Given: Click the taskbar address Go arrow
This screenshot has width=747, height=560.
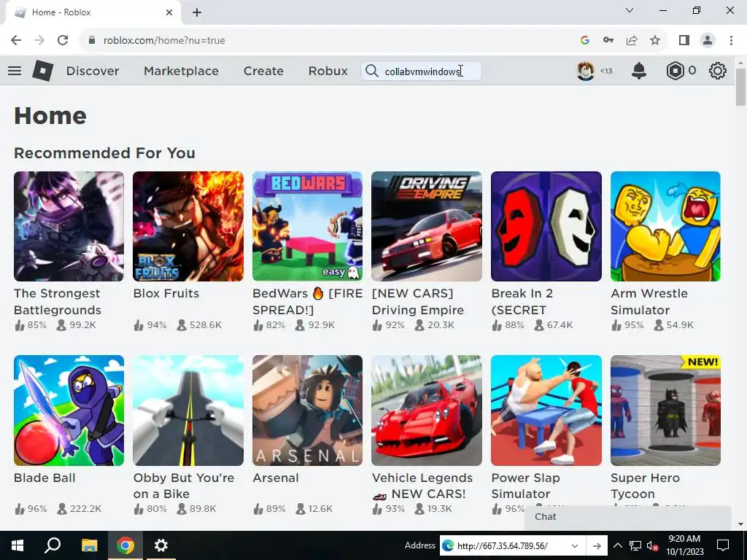Looking at the screenshot, I should coord(597,545).
